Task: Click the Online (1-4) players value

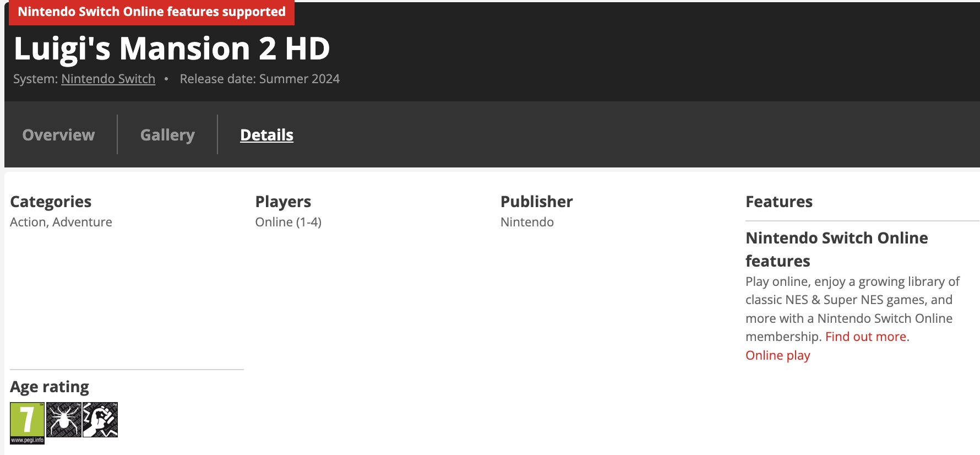Action: (288, 222)
